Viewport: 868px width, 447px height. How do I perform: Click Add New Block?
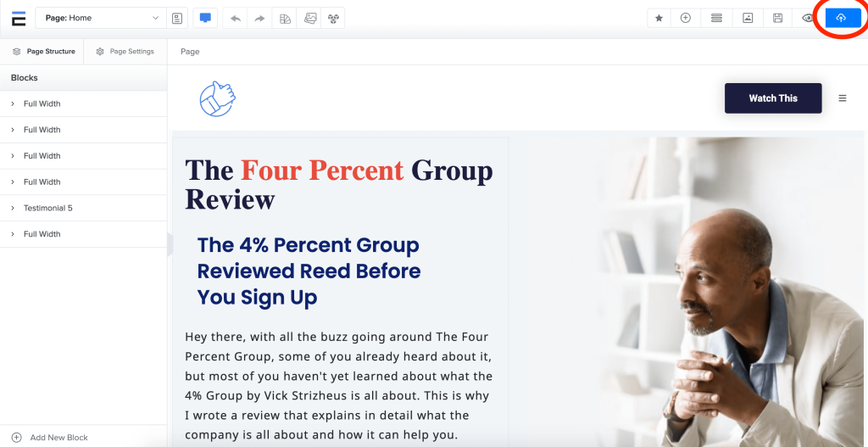tap(50, 437)
